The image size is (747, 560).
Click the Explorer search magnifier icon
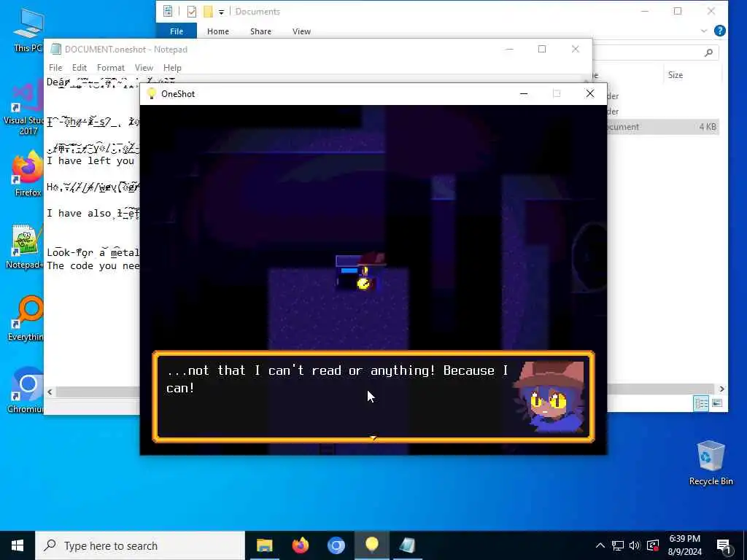708,52
